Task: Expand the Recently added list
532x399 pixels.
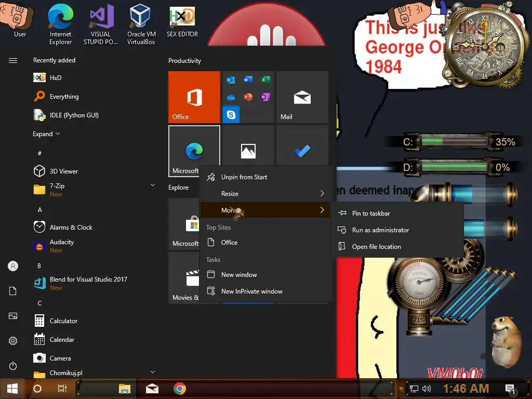Action: tap(46, 134)
